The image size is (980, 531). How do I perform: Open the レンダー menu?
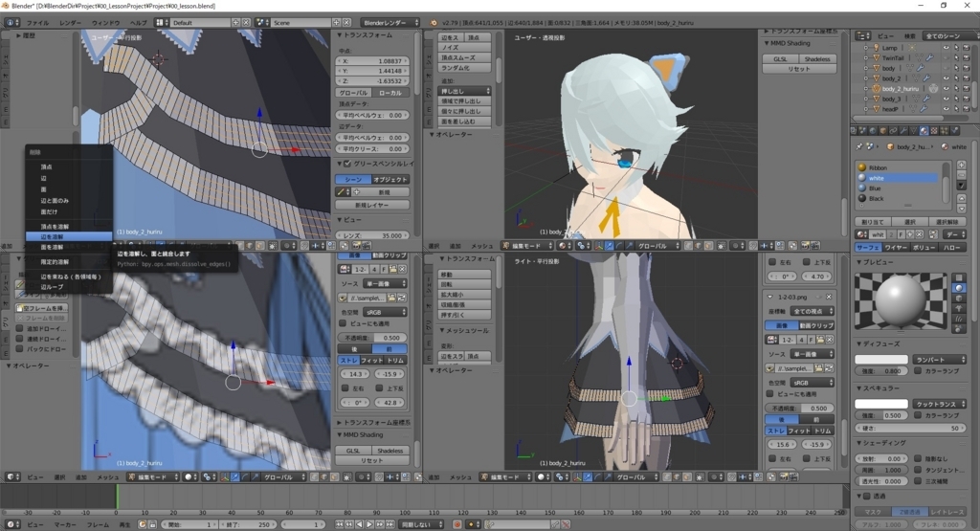[x=70, y=23]
